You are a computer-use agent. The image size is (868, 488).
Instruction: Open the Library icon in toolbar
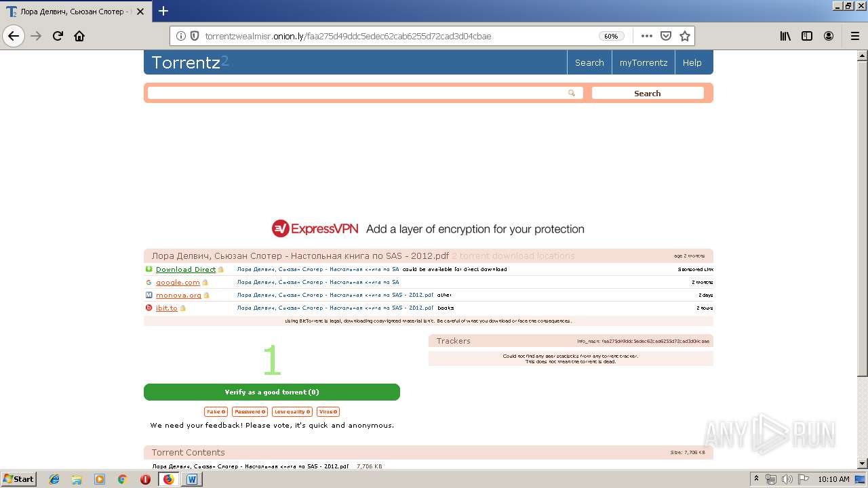pyautogui.click(x=785, y=36)
